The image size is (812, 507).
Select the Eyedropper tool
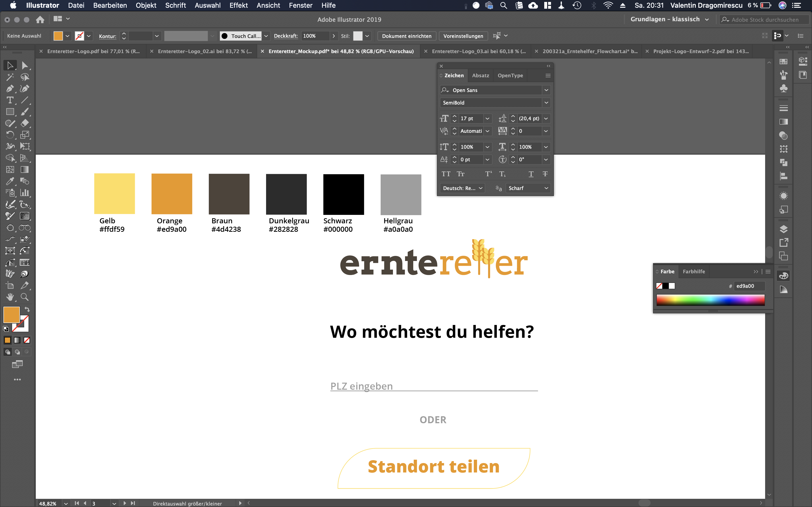[x=10, y=181]
